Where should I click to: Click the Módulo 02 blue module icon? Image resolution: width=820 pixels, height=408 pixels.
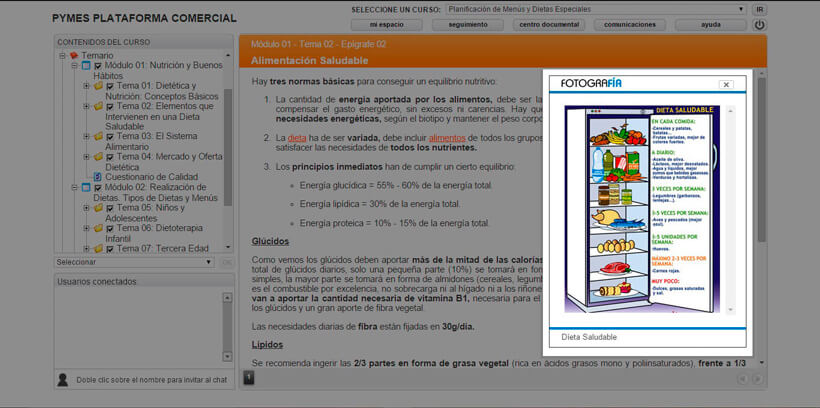86,187
